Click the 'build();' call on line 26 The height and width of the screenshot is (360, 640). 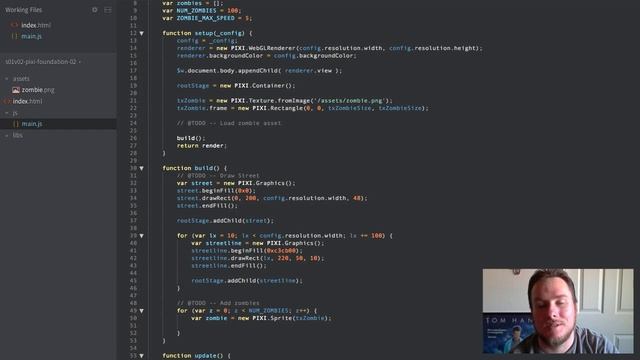point(191,138)
